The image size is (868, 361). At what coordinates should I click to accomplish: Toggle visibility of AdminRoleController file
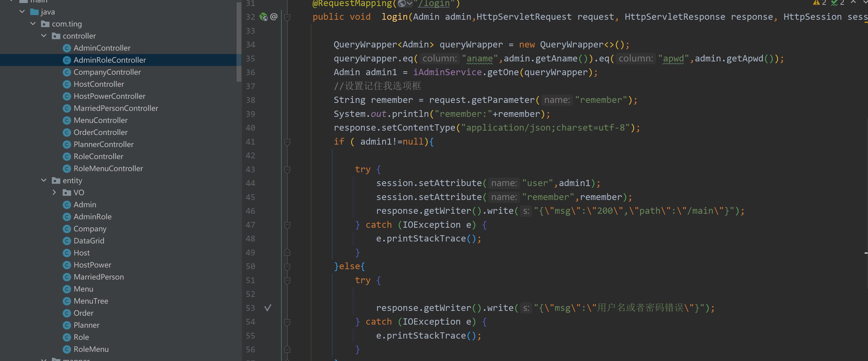click(109, 60)
